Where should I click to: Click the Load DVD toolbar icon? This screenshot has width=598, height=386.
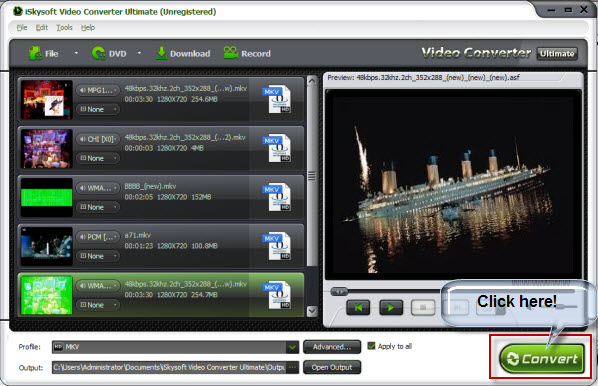pos(99,53)
